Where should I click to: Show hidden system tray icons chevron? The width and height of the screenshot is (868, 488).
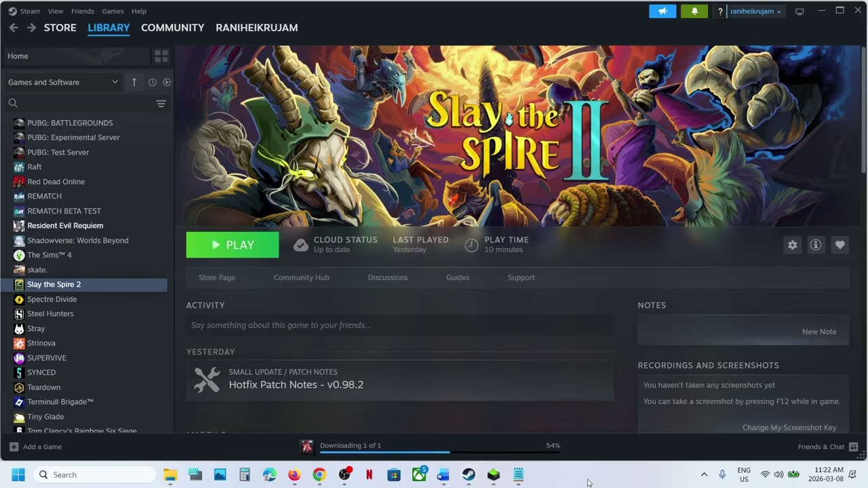(704, 474)
